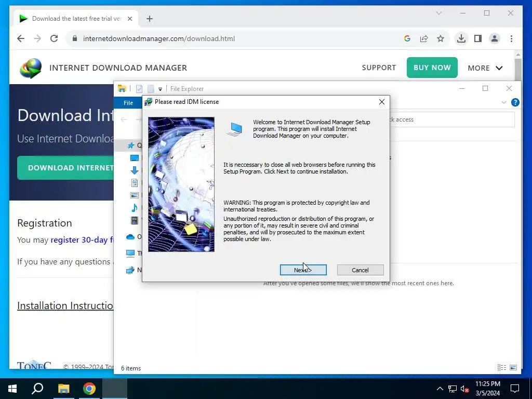Open the Chrome profile icon
The height and width of the screenshot is (399, 532).
(x=495, y=38)
